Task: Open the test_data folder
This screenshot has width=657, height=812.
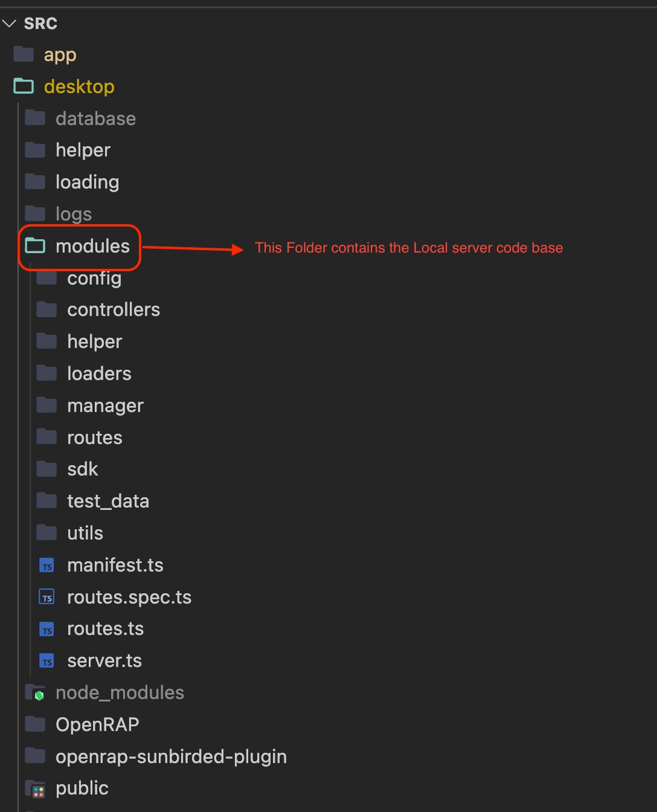Action: 108,501
